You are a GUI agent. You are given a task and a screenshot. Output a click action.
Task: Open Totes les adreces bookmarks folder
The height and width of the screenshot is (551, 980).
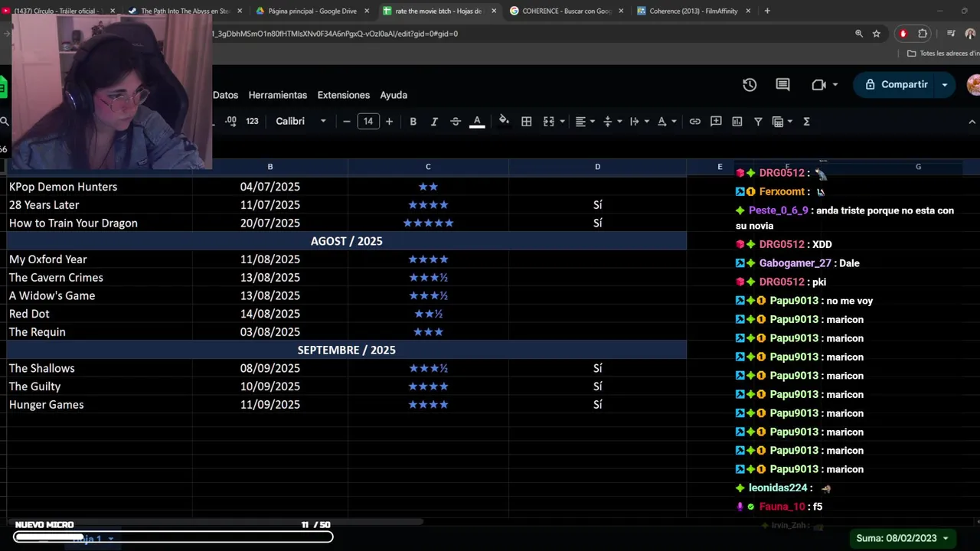[942, 54]
